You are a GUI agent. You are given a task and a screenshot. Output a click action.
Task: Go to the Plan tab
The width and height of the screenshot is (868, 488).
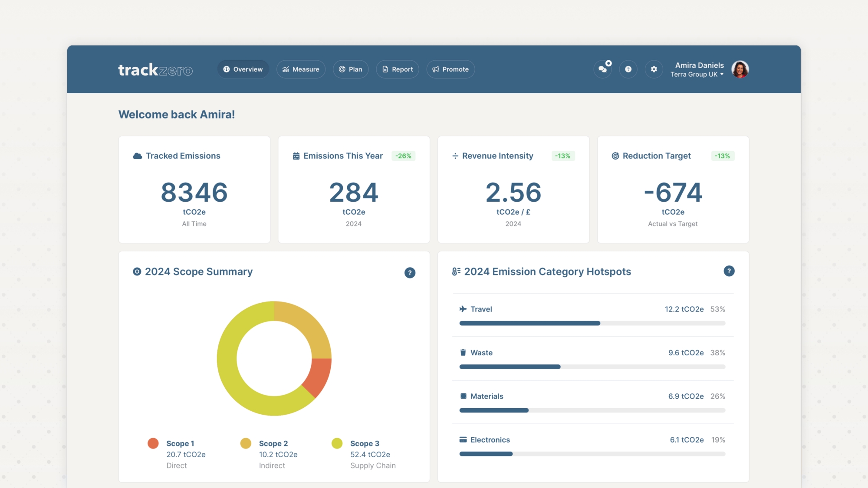coord(350,69)
